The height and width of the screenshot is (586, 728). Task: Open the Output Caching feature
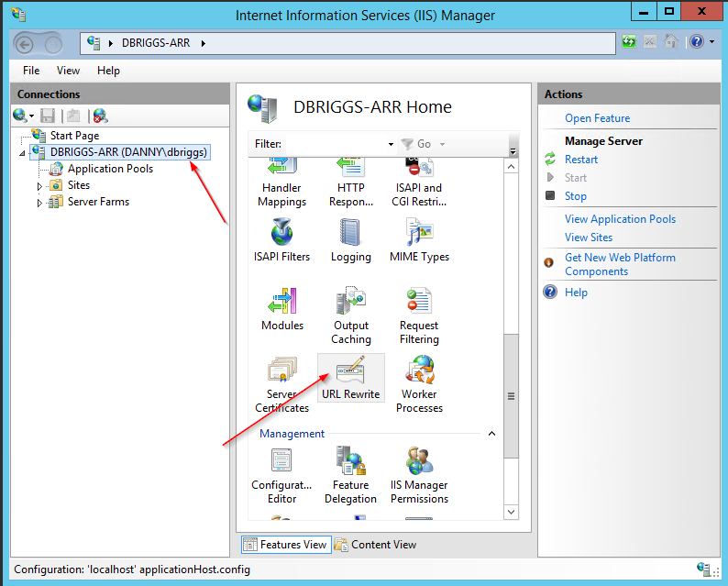pos(350,315)
